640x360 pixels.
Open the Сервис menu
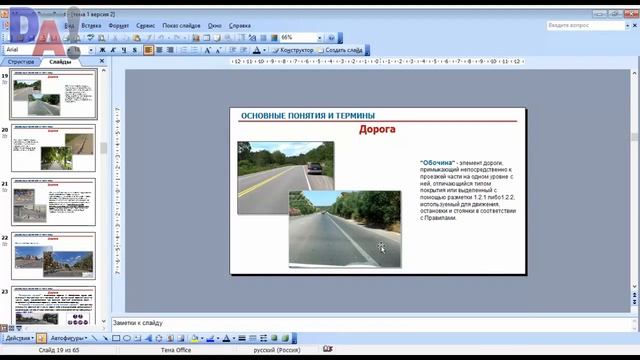[145, 26]
